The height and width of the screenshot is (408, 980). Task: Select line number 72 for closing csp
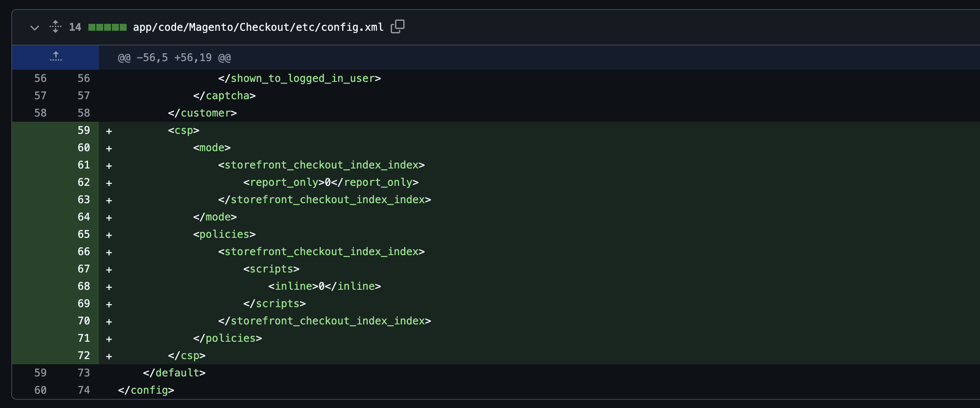pos(83,356)
